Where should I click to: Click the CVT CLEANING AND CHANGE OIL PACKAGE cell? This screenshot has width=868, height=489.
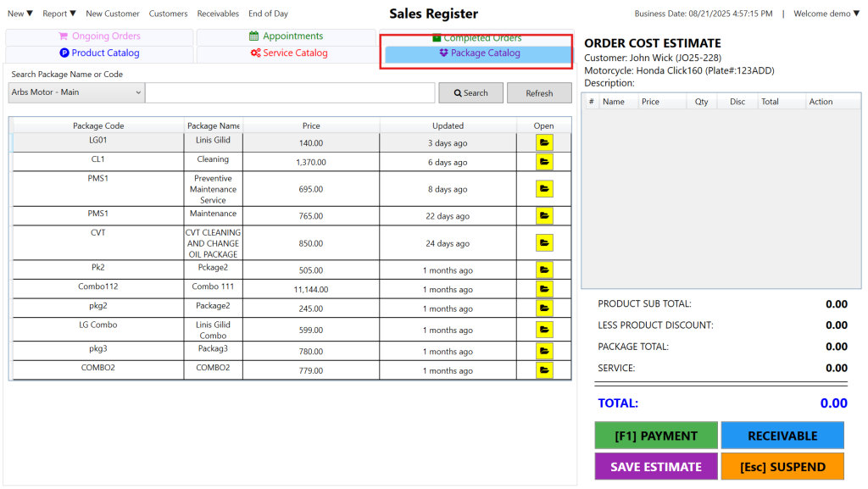pos(213,243)
